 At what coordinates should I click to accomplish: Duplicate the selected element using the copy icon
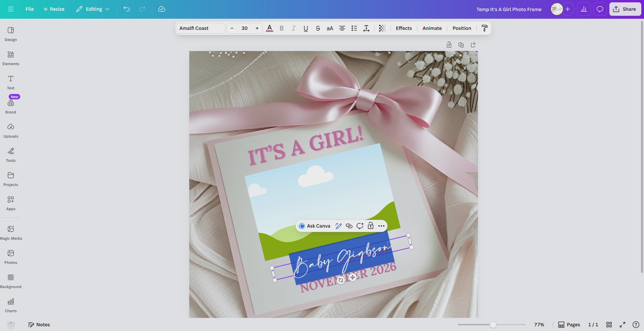(461, 45)
